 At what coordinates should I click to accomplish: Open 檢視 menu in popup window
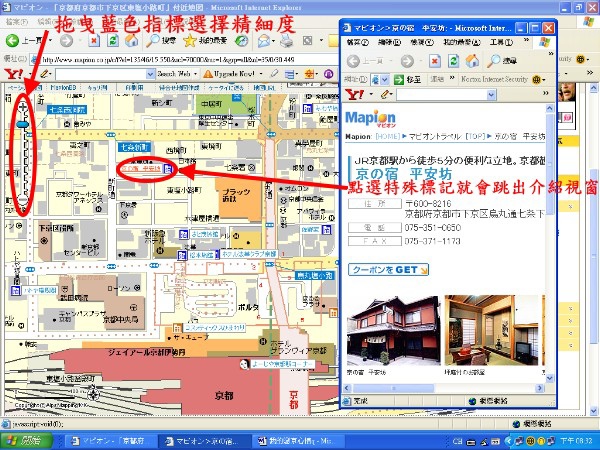(422, 42)
